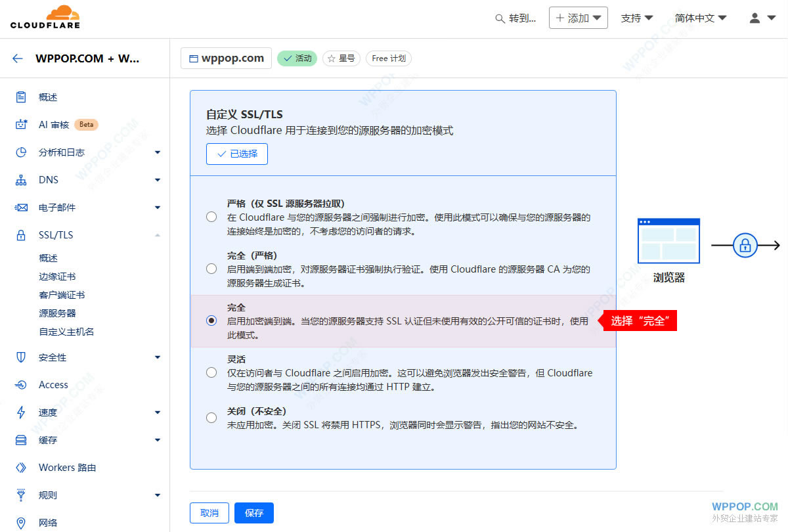Expand the 分析和日志 sidebar entry
The width and height of the screenshot is (788, 532).
pos(158,152)
